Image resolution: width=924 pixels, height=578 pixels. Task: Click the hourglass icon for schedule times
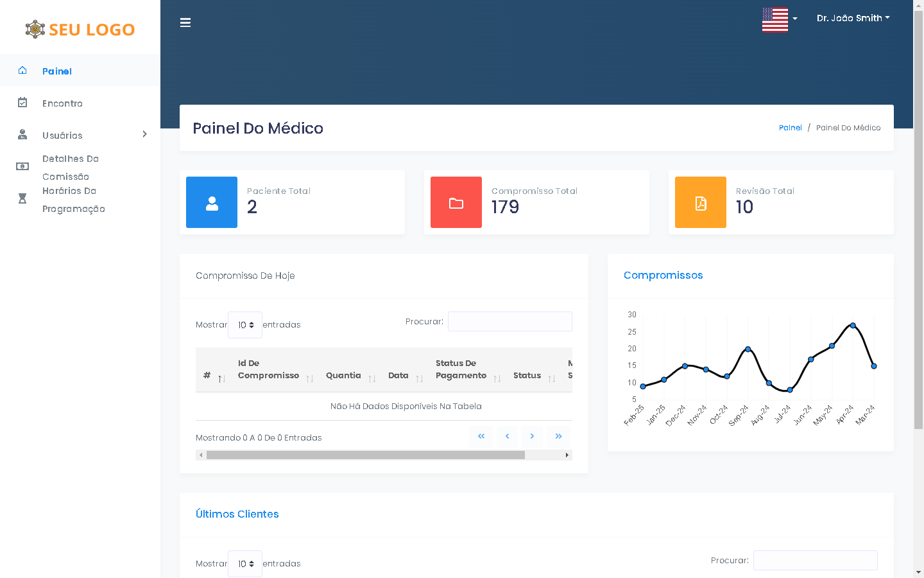point(22,198)
